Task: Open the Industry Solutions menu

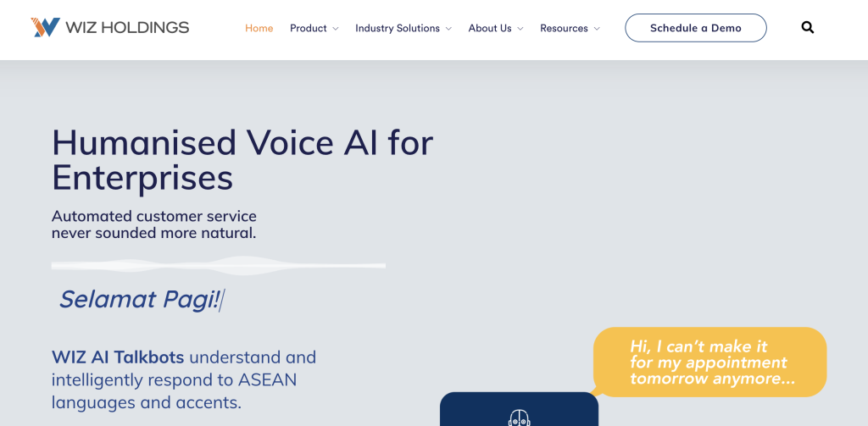Action: pyautogui.click(x=398, y=28)
